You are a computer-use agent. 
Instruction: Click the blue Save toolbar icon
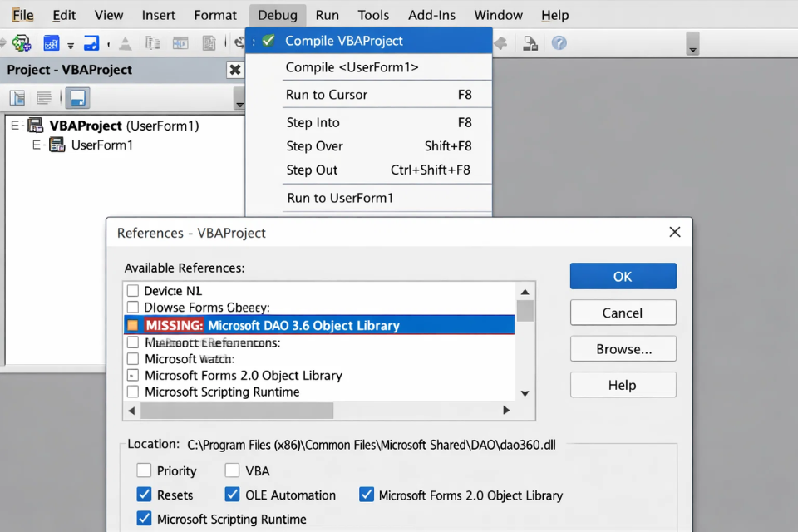pos(91,43)
